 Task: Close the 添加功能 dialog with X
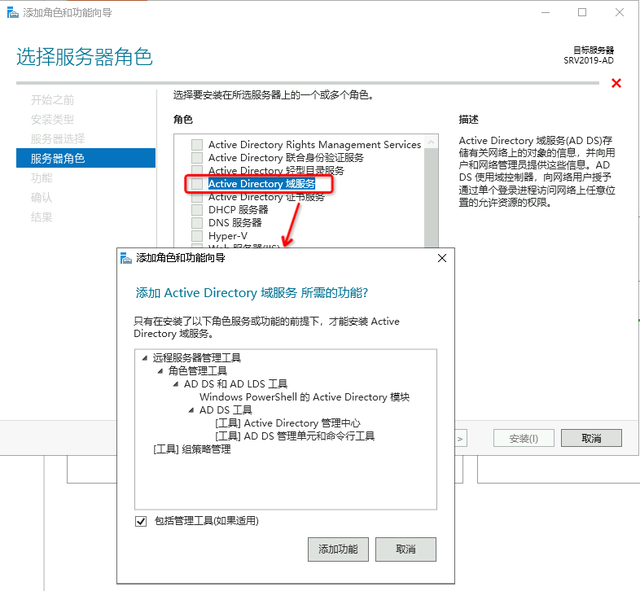pyautogui.click(x=442, y=258)
